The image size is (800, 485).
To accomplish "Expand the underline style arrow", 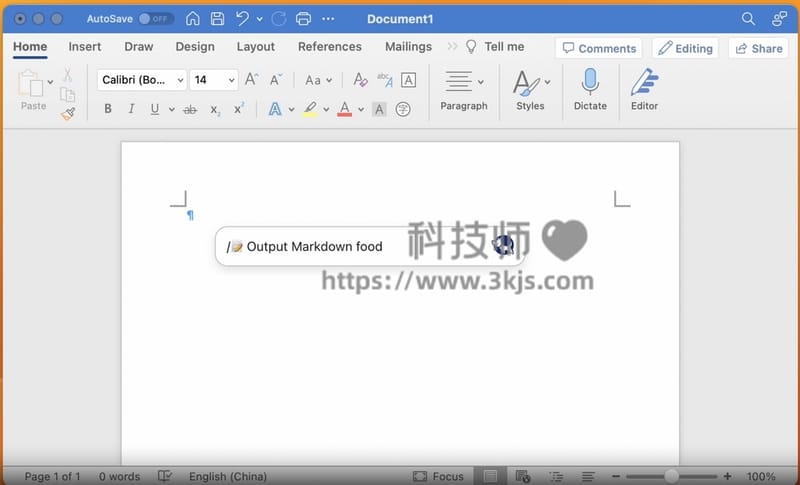I will pyautogui.click(x=171, y=109).
